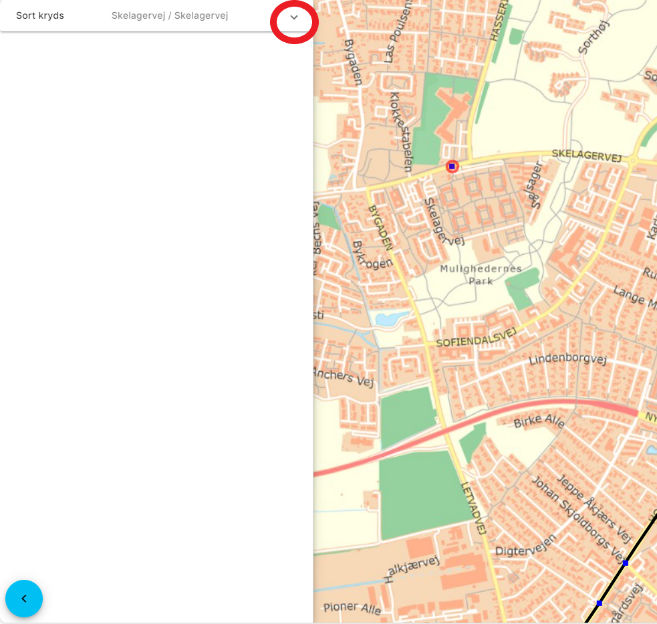Screen dimensions: 657x624
Task: Click the SOFIENDALSVEJ road label
Action: tap(476, 337)
